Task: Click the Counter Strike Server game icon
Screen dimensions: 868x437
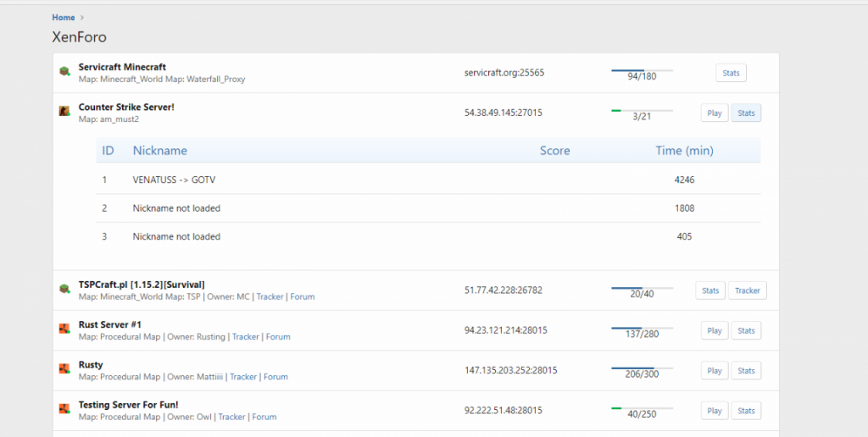Action: pyautogui.click(x=64, y=111)
